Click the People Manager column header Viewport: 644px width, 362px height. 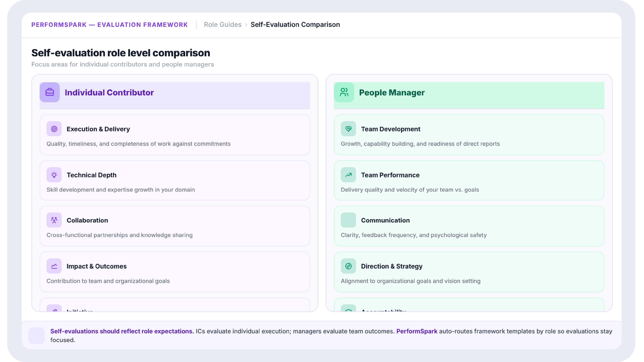[x=469, y=95]
